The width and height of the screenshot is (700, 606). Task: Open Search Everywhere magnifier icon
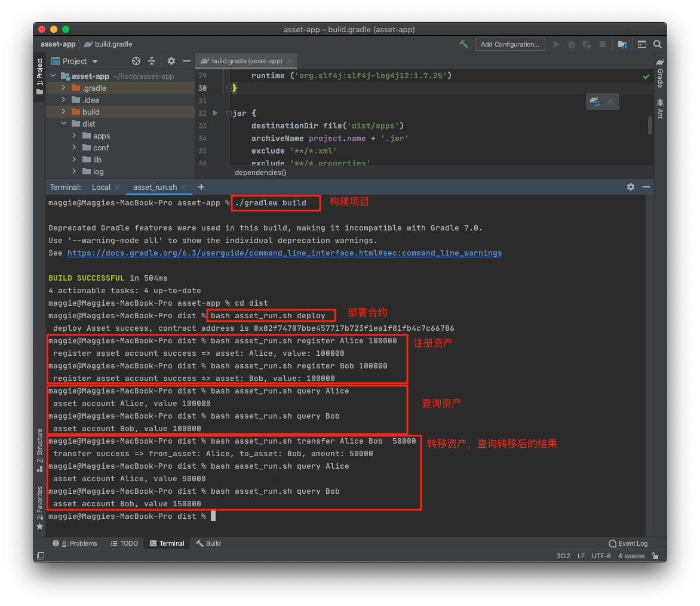point(658,44)
